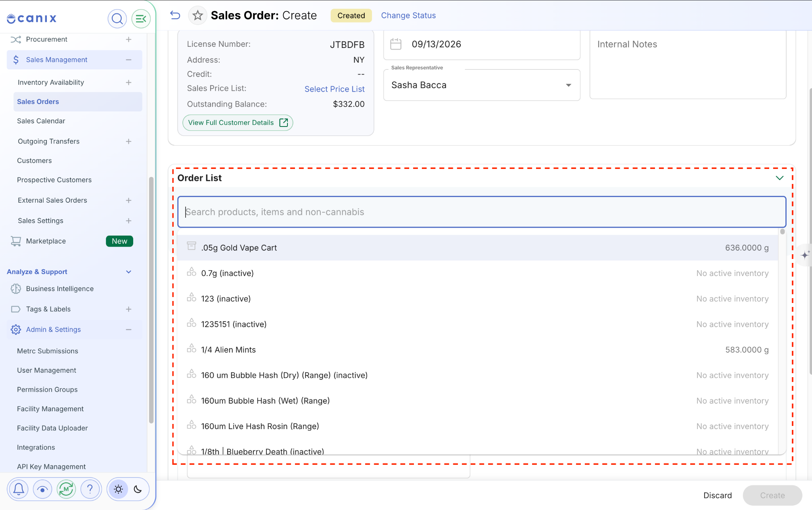
Task: Click the Metrc sync icon in bottom bar
Action: pyautogui.click(x=66, y=489)
